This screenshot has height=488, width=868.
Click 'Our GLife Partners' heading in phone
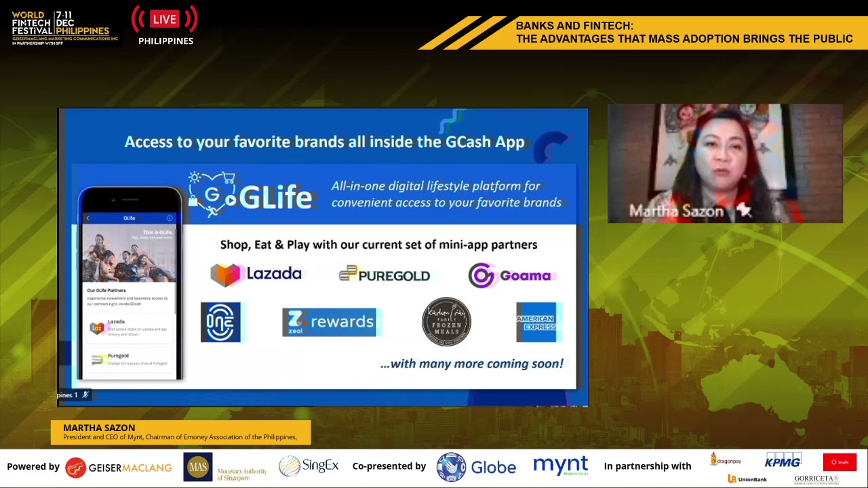[x=106, y=290]
